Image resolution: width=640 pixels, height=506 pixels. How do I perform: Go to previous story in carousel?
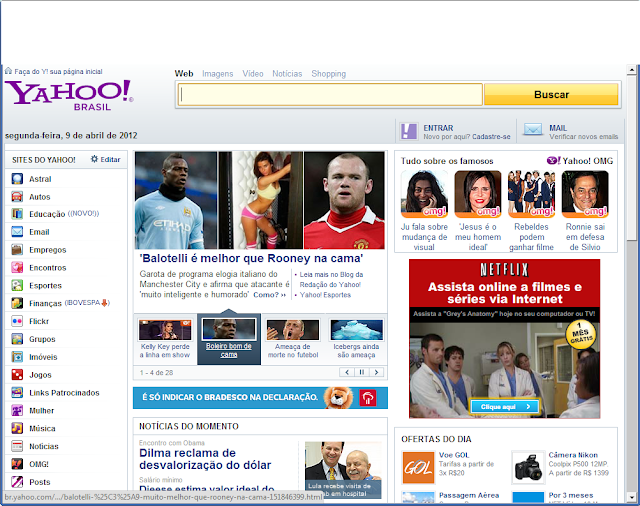click(347, 372)
